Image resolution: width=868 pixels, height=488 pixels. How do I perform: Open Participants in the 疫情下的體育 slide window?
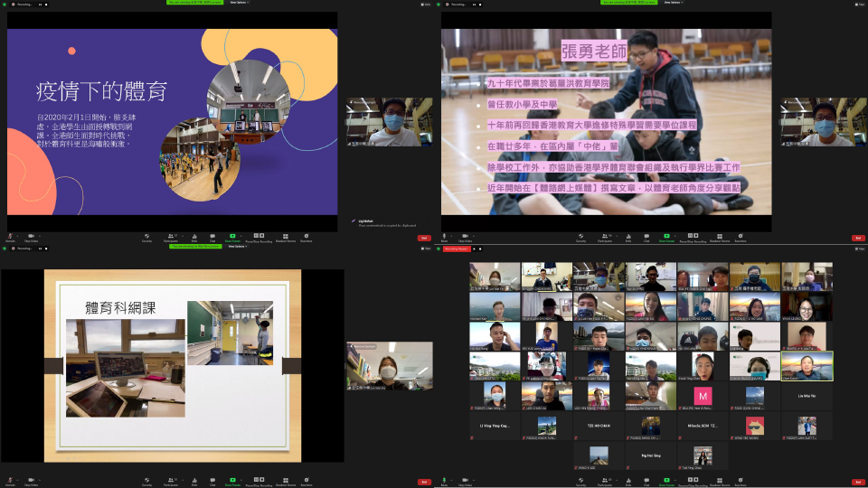pyautogui.click(x=171, y=238)
